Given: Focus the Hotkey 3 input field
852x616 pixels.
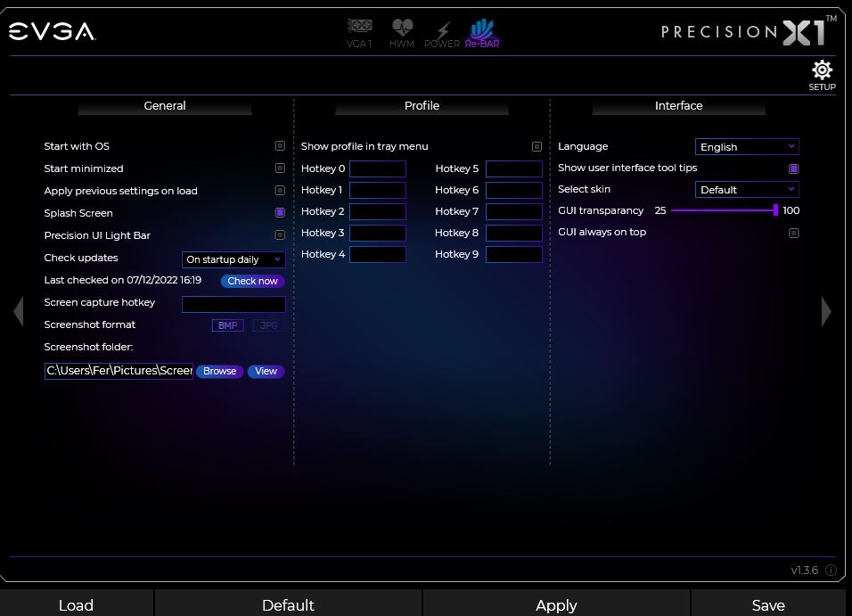Looking at the screenshot, I should tap(378, 233).
